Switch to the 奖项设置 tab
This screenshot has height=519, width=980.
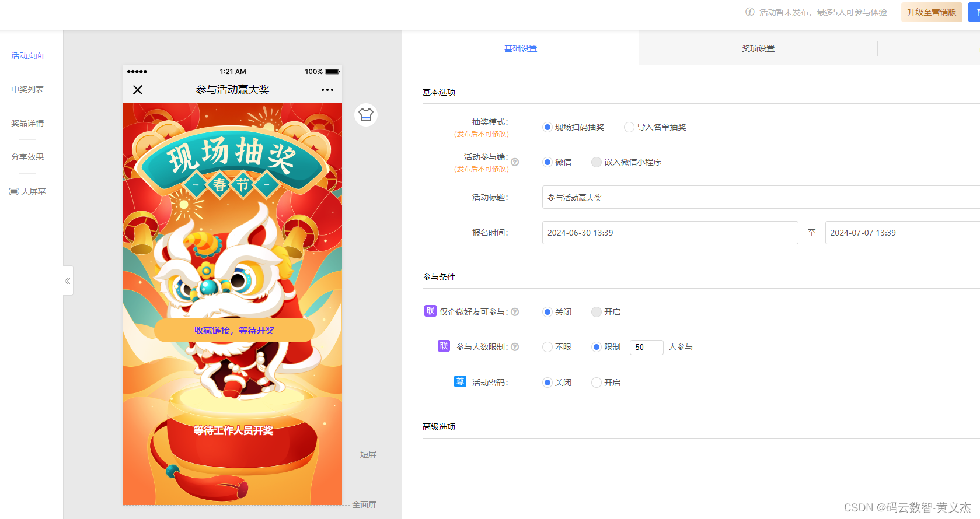pyautogui.click(x=758, y=48)
